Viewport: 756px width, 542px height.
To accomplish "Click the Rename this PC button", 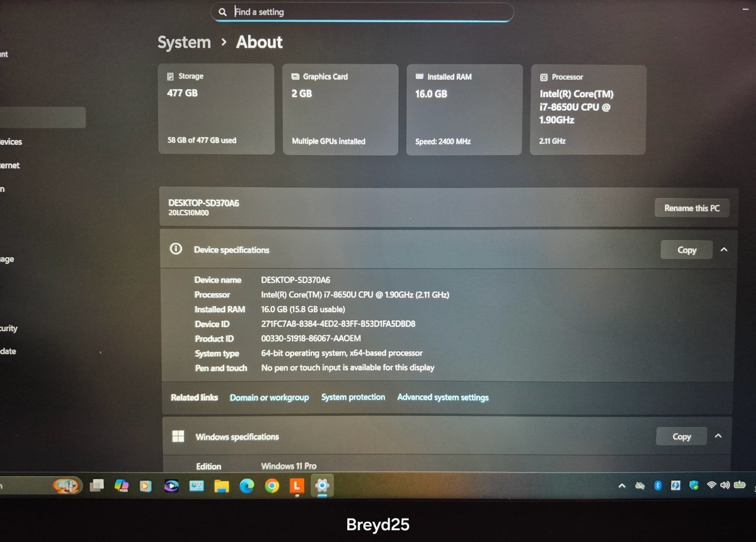I will 692,208.
